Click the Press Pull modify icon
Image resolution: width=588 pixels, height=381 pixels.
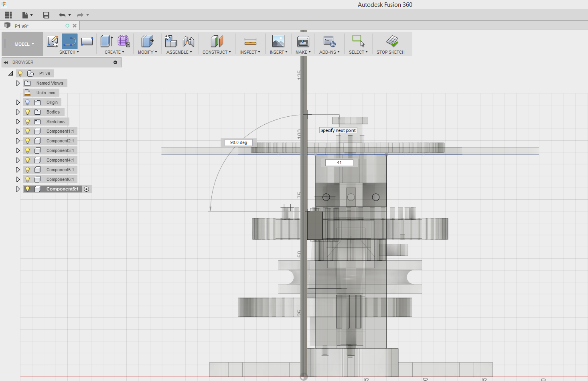[148, 41]
